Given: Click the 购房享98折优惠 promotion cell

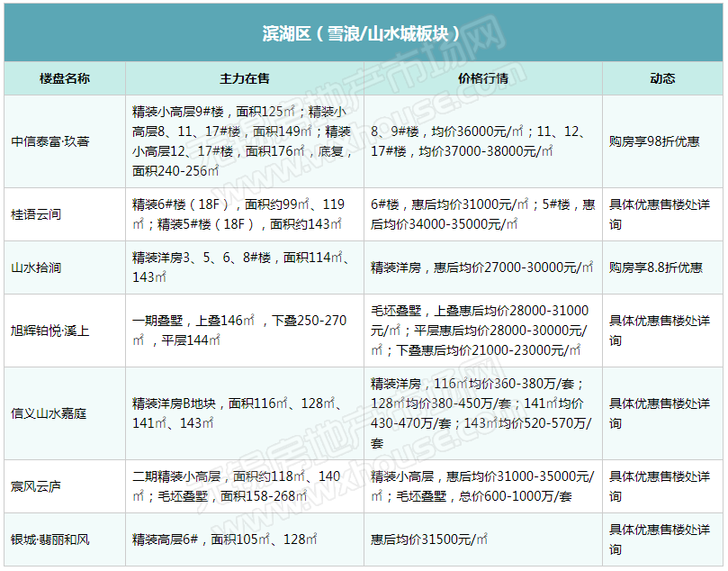Looking at the screenshot, I should click(654, 141).
